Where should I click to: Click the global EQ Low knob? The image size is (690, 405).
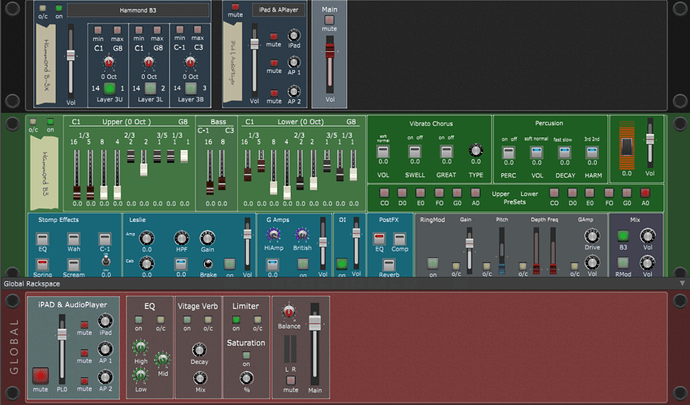click(x=140, y=376)
